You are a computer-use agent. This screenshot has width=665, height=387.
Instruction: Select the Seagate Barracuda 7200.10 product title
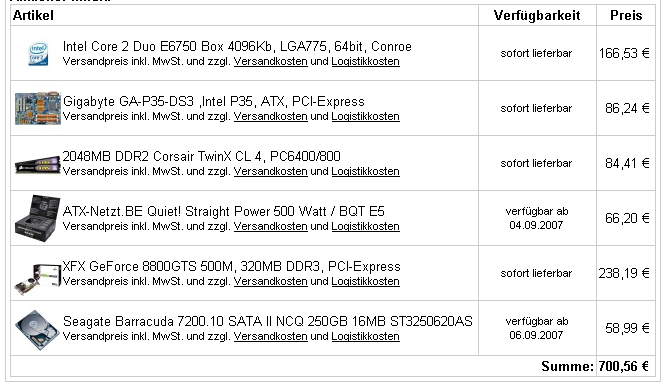click(x=268, y=322)
